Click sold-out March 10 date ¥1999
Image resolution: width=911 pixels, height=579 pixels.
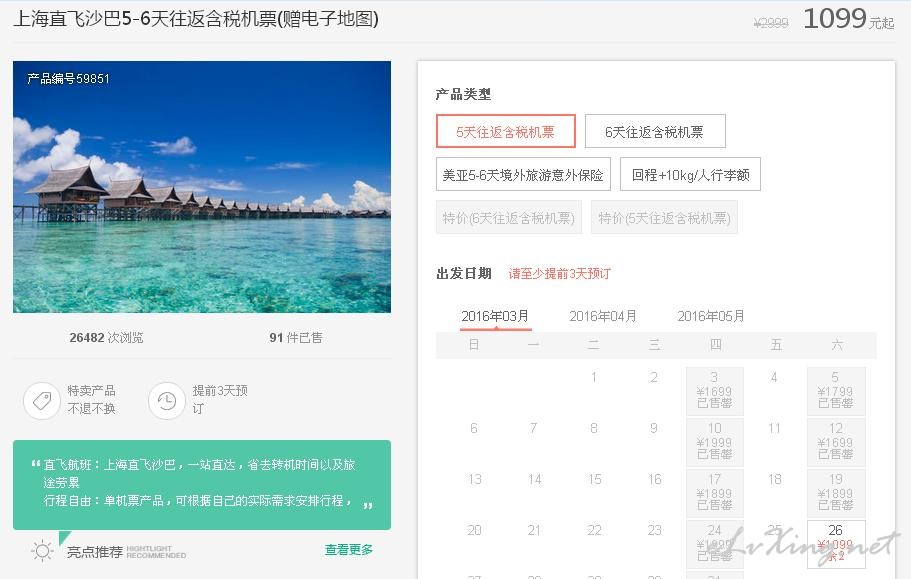(715, 441)
